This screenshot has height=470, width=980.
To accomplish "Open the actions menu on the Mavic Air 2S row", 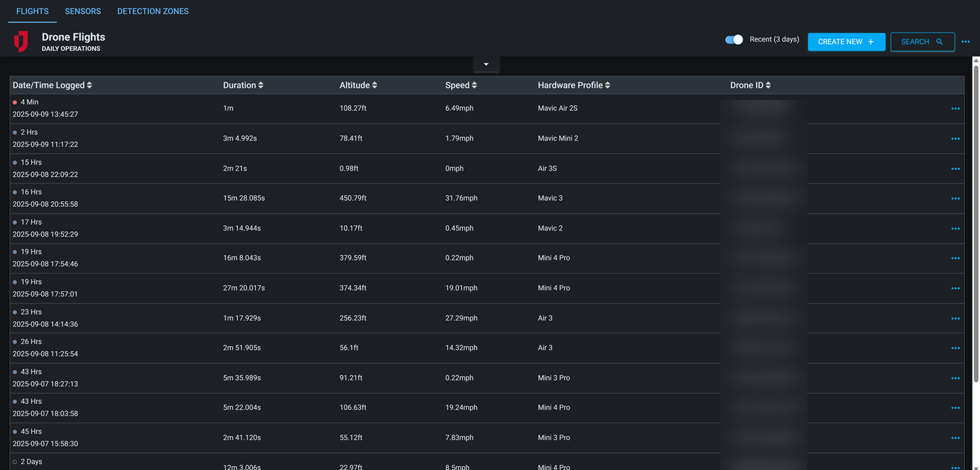I will tap(956, 109).
